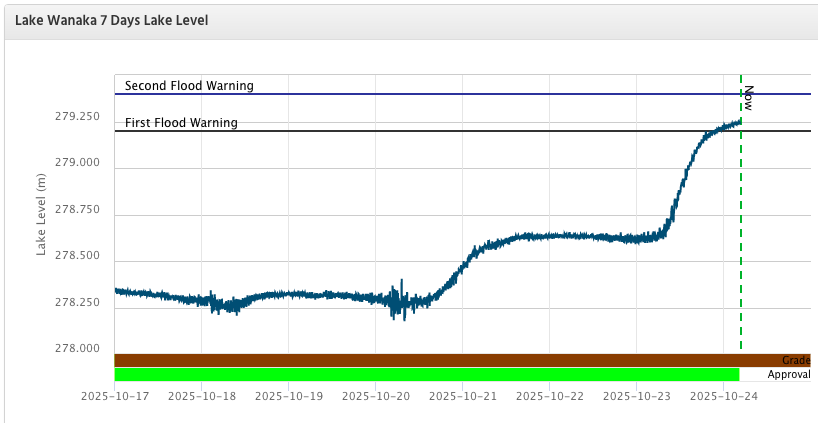
Task: Select the 2025-10-17 date on the x-axis
Action: (x=113, y=396)
